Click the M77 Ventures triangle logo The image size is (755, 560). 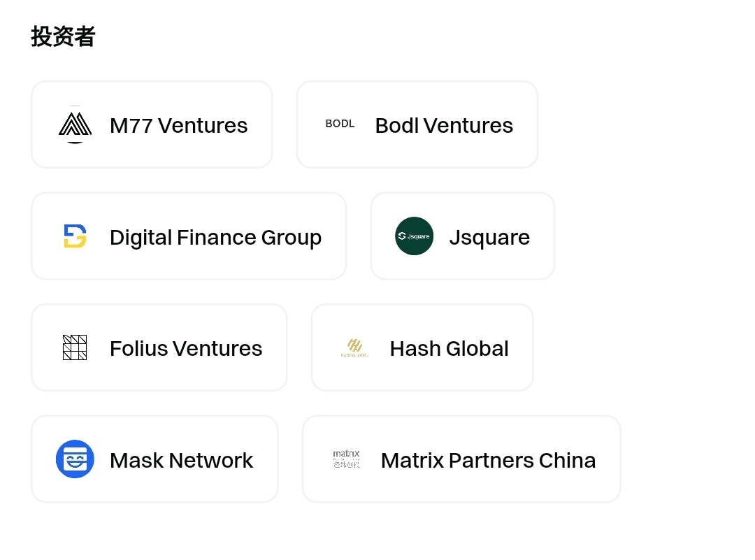pos(75,124)
